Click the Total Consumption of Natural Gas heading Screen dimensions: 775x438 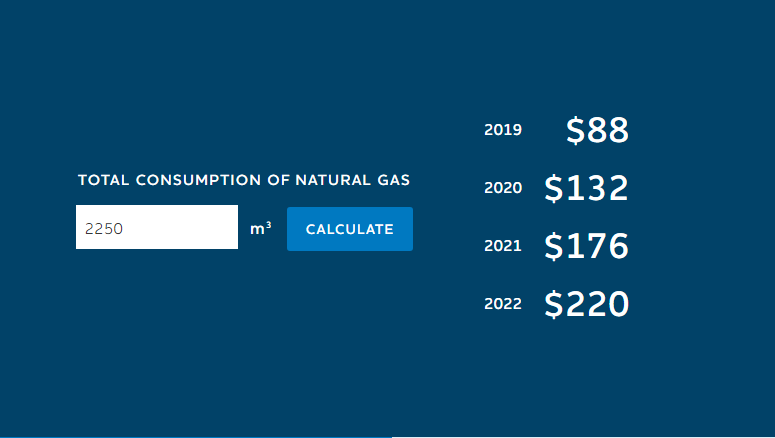click(244, 181)
